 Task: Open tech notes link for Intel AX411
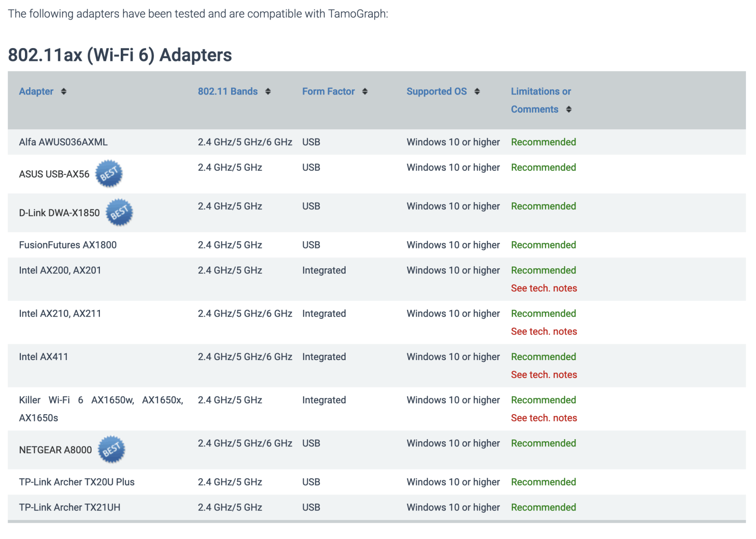(x=544, y=375)
